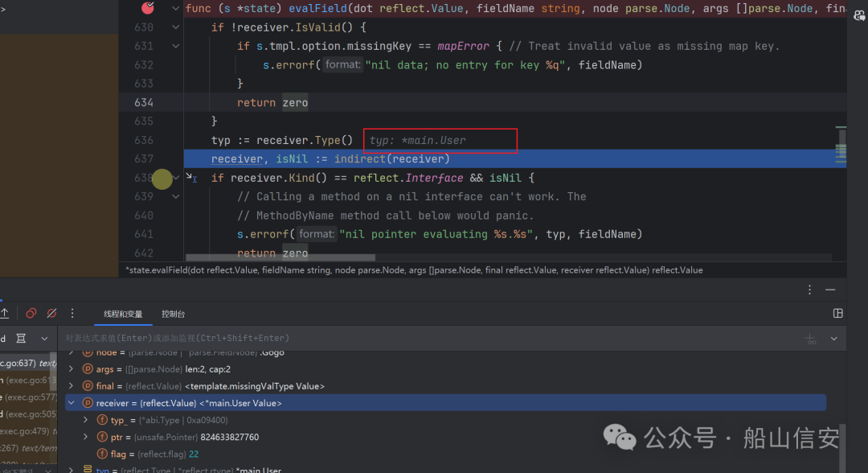
Task: Click the field icon next to ptr
Action: [102, 437]
